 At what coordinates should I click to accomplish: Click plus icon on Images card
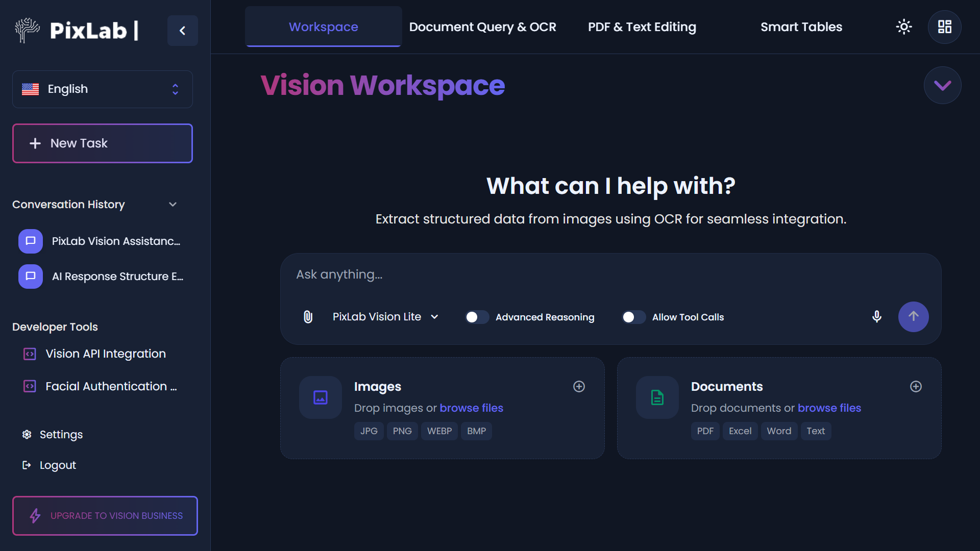point(579,387)
